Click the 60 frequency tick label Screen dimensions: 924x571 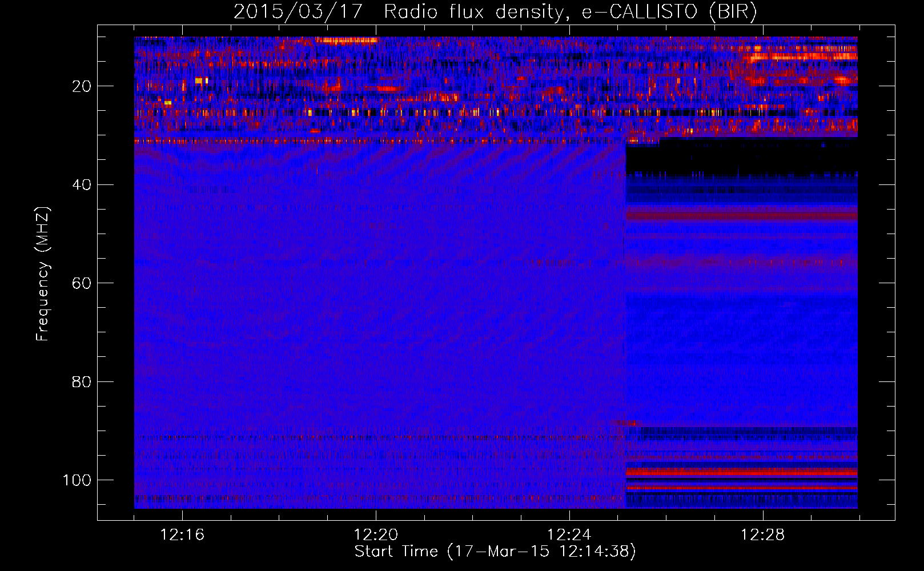82,283
